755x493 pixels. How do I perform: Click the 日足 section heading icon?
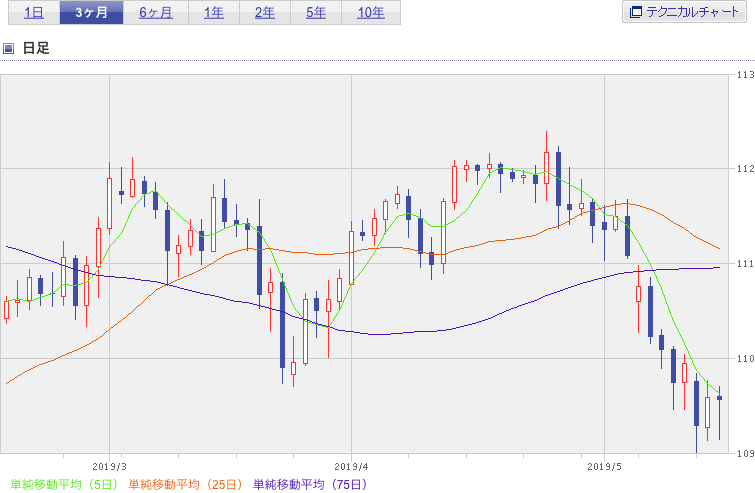pyautogui.click(x=8, y=48)
